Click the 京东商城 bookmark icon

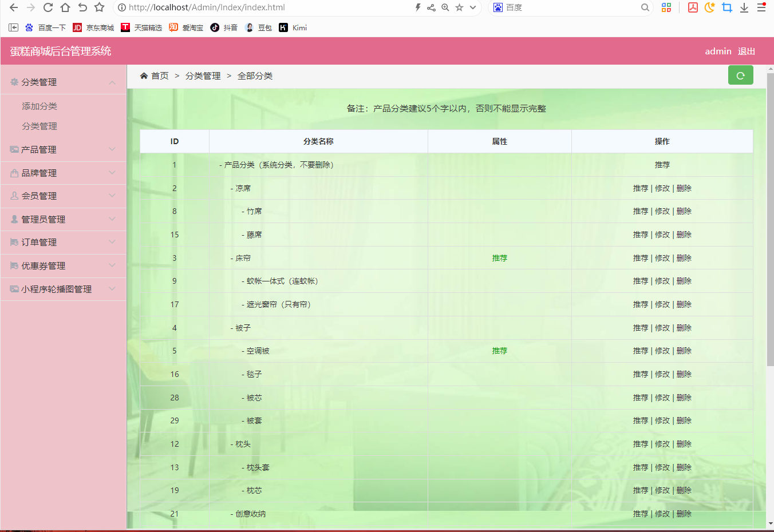point(76,27)
